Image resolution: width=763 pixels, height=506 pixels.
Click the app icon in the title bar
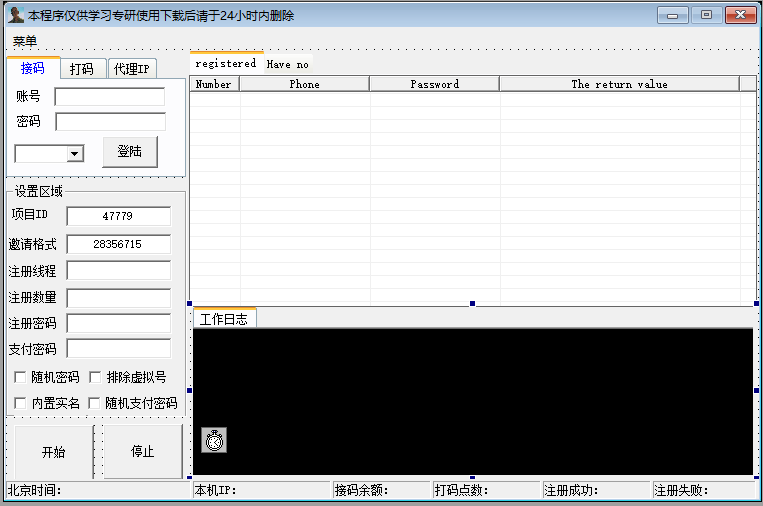15,15
